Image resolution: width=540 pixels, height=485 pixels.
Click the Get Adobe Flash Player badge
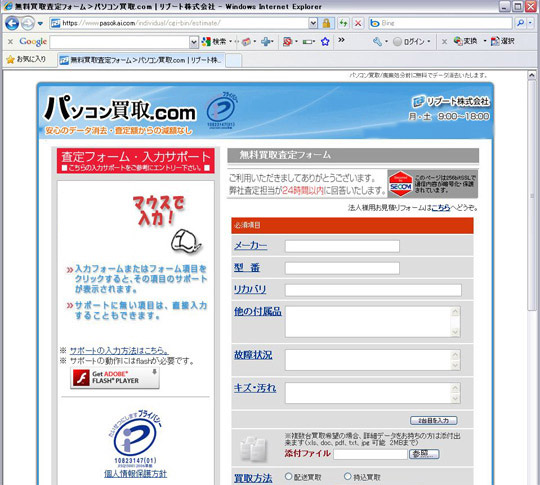tap(115, 378)
